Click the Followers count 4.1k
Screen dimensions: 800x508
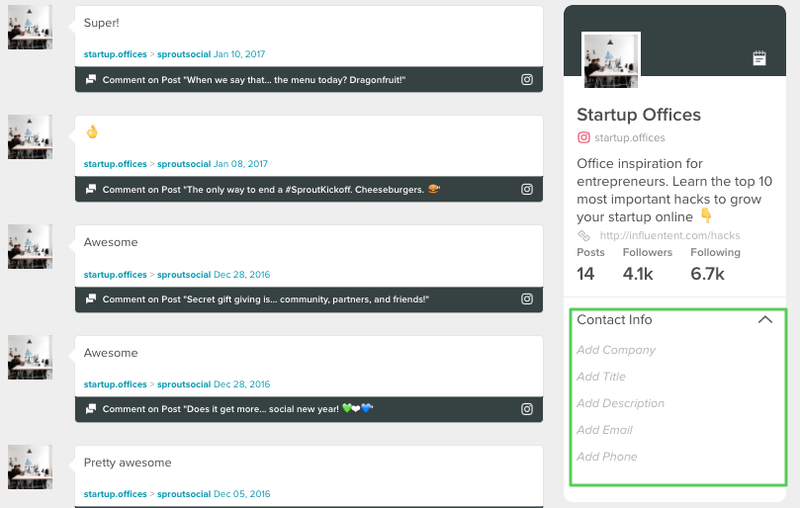[638, 274]
